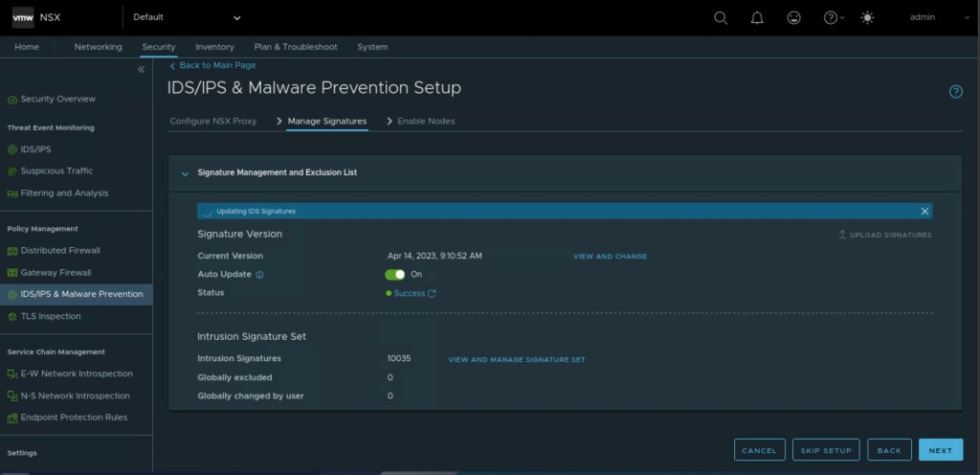Image resolution: width=980 pixels, height=475 pixels.
Task: Refresh the Success status icon
Action: (432, 294)
